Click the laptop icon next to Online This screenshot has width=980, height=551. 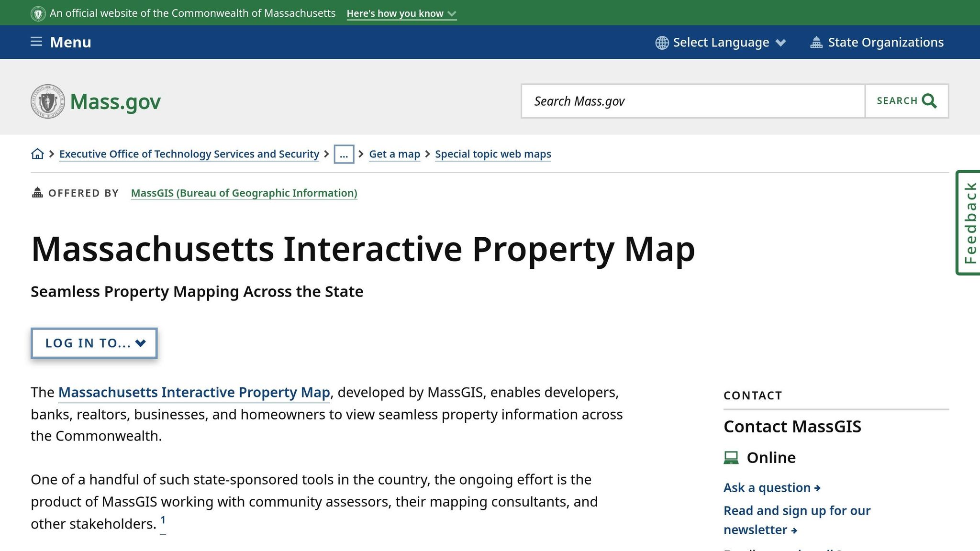coord(731,458)
